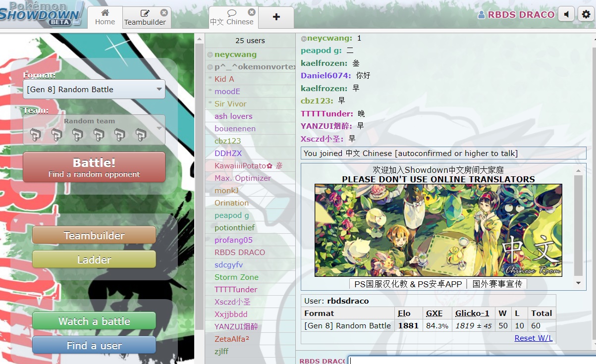
Task: Click Find a user button
Action: point(94,345)
